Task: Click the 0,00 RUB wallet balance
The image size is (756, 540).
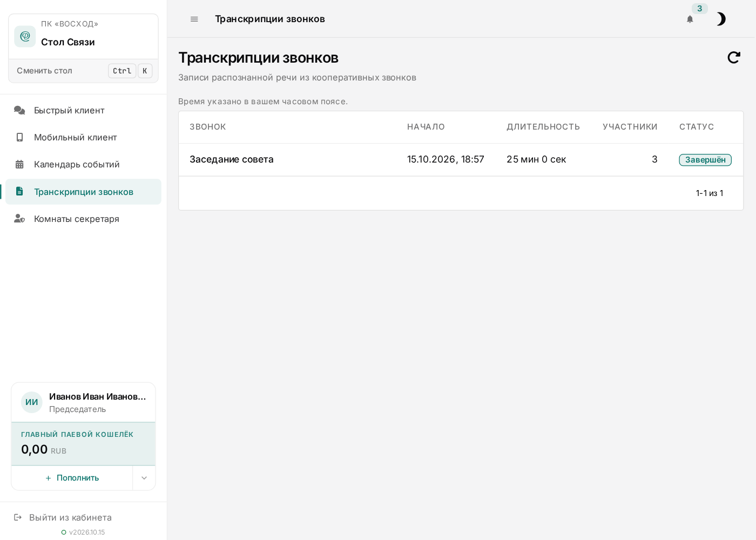Action: pos(44,449)
